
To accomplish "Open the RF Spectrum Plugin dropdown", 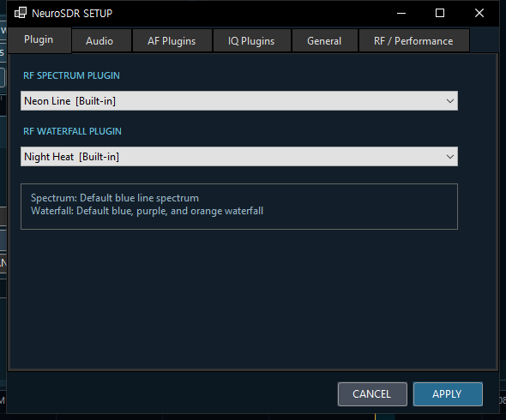I will 239,101.
